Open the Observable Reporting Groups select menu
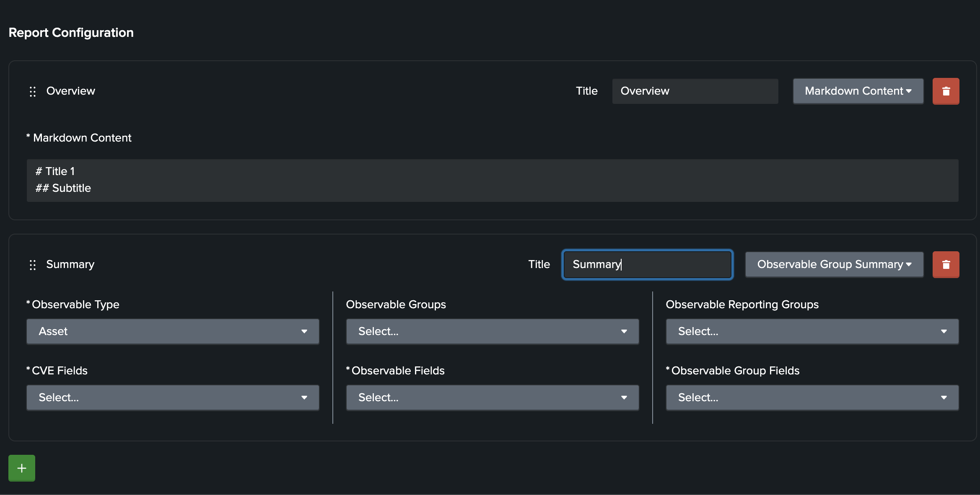Screen dimensions: 980x495 coord(812,331)
